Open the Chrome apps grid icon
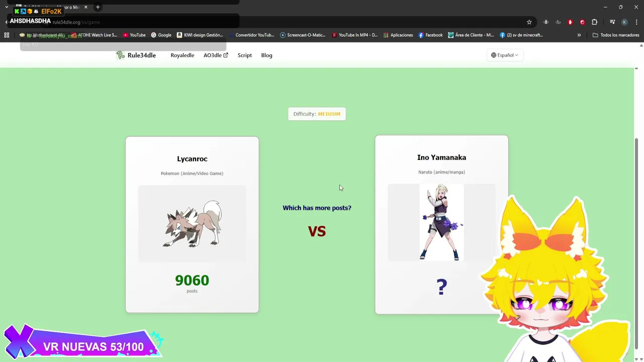This screenshot has height=362, width=644. (7, 35)
